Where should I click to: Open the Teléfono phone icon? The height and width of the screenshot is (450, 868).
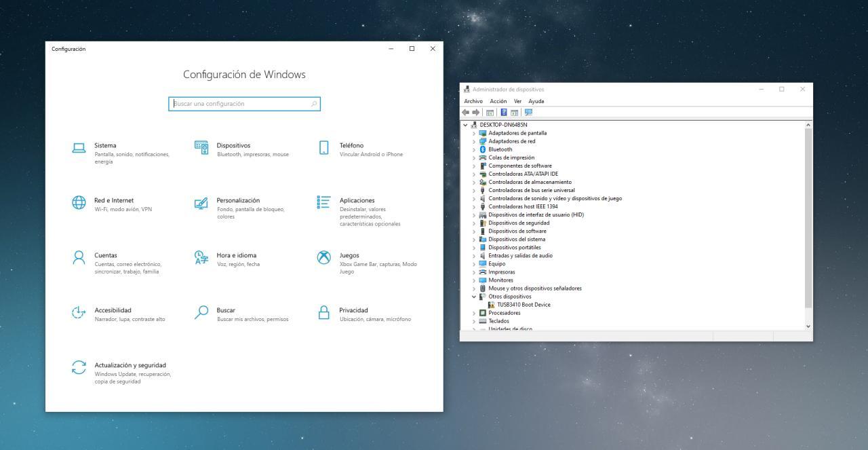pyautogui.click(x=324, y=148)
